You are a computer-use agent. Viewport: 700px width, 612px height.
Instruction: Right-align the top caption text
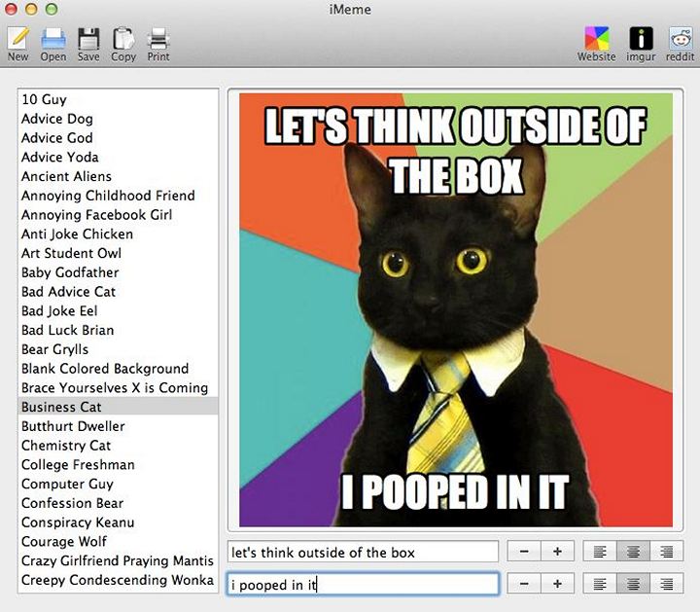[667, 552]
